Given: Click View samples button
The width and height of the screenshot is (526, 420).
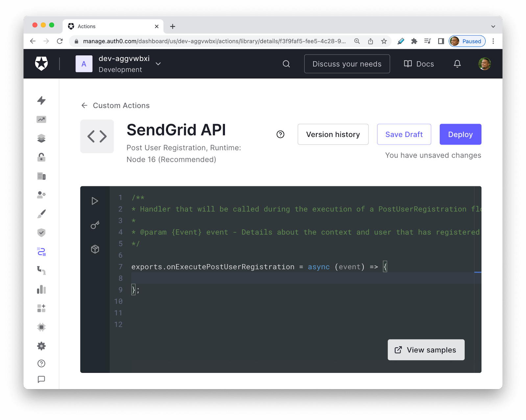Looking at the screenshot, I should [x=426, y=350].
